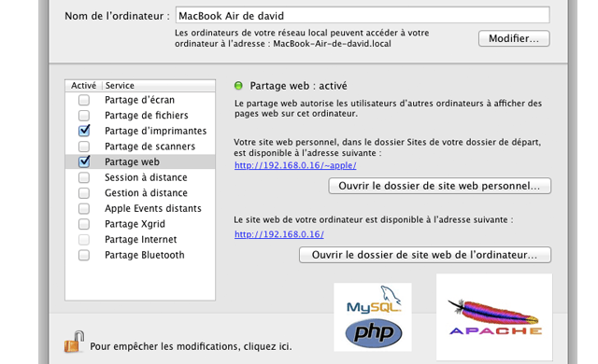This screenshot has height=364, width=598.
Task: Click the 'Partage web : activé' status text
Action: pyautogui.click(x=298, y=86)
